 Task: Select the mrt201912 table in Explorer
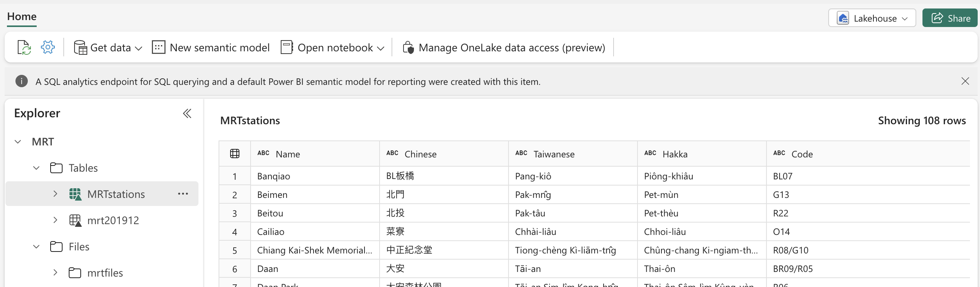[113, 220]
